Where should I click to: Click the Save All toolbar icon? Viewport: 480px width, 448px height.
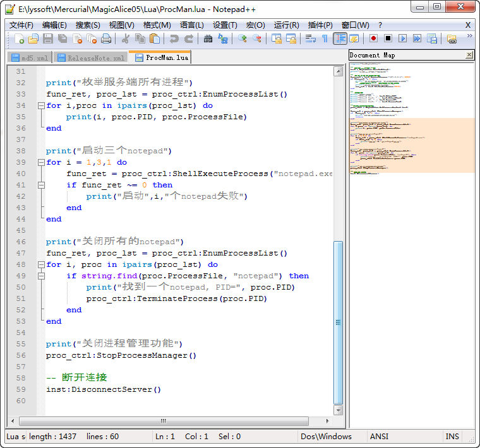pyautogui.click(x=63, y=39)
